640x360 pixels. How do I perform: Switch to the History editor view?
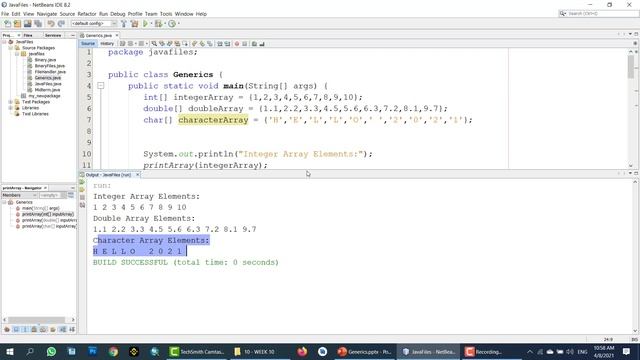click(107, 44)
